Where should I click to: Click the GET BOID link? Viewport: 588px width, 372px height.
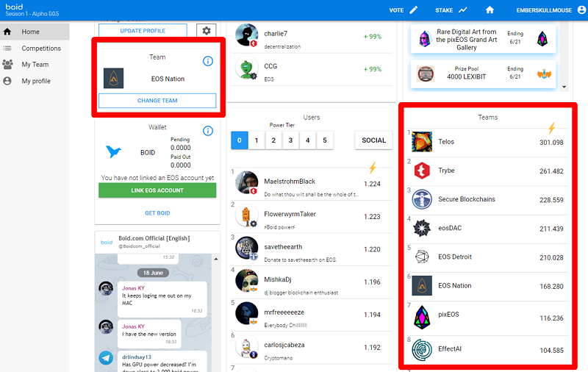[157, 213]
